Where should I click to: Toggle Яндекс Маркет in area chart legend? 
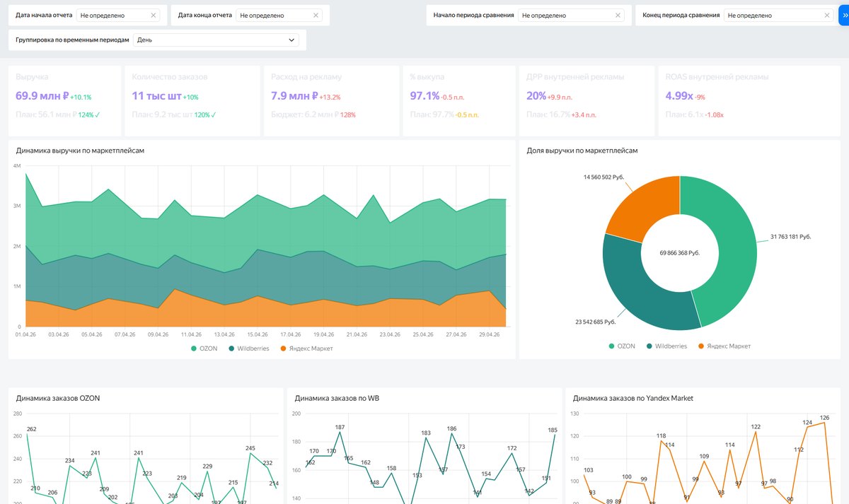(x=306, y=348)
